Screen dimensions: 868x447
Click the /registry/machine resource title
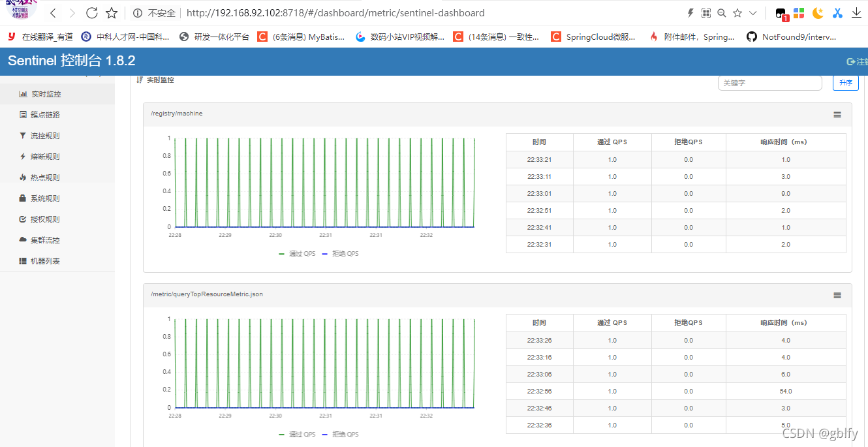pyautogui.click(x=176, y=114)
